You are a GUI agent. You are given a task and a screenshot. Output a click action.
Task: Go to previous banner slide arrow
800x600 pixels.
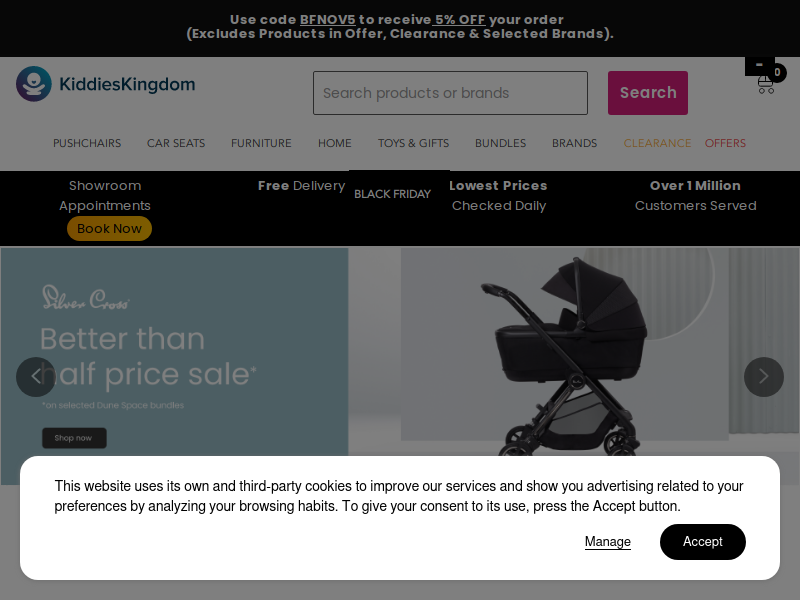(36, 377)
